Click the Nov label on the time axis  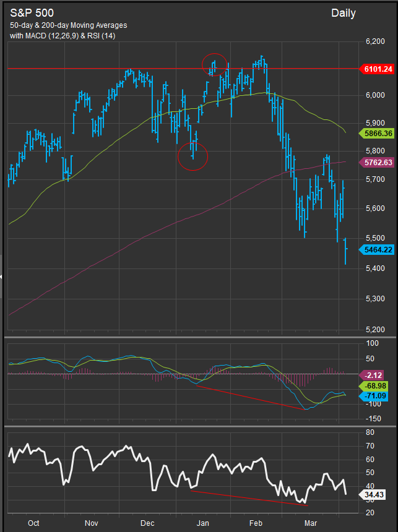[91, 523]
